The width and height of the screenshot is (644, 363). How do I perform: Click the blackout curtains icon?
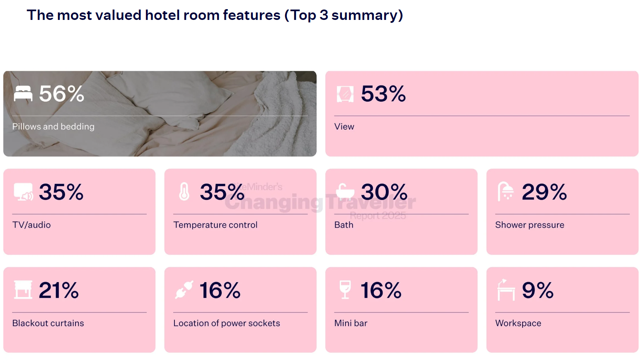tap(23, 290)
